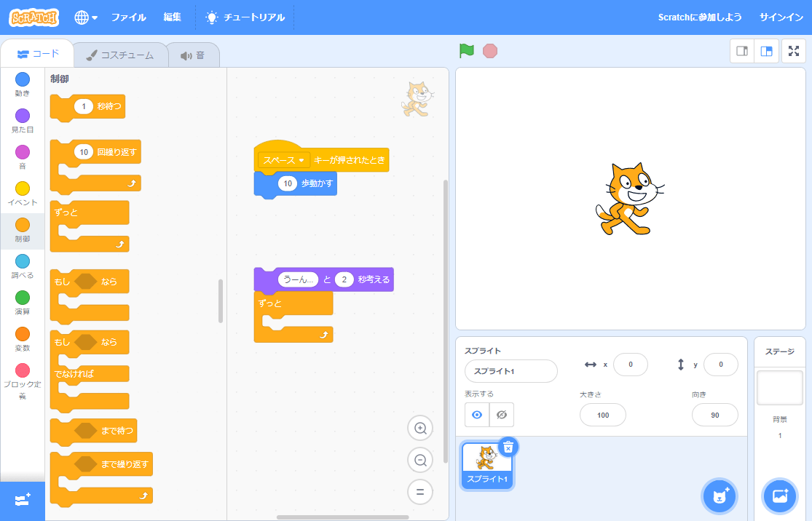Enter full screen stage mode
Viewport: 812px width, 521px height.
[793, 51]
